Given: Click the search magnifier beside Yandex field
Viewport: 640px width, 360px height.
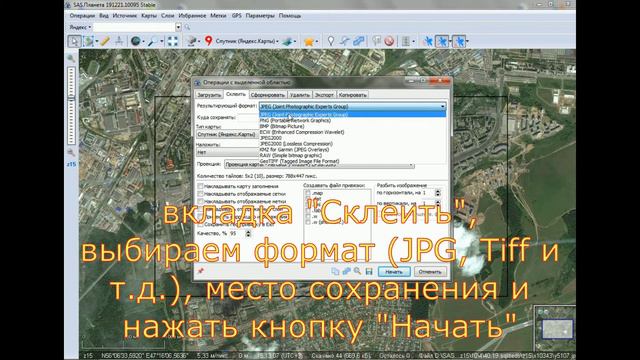Looking at the screenshot, I should tap(187, 27).
